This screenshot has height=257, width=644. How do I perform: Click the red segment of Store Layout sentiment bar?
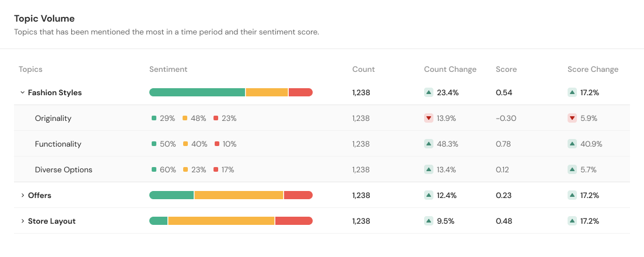click(293, 221)
